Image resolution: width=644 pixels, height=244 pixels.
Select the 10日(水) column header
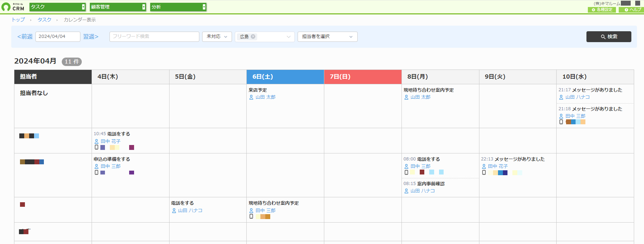[595, 77]
